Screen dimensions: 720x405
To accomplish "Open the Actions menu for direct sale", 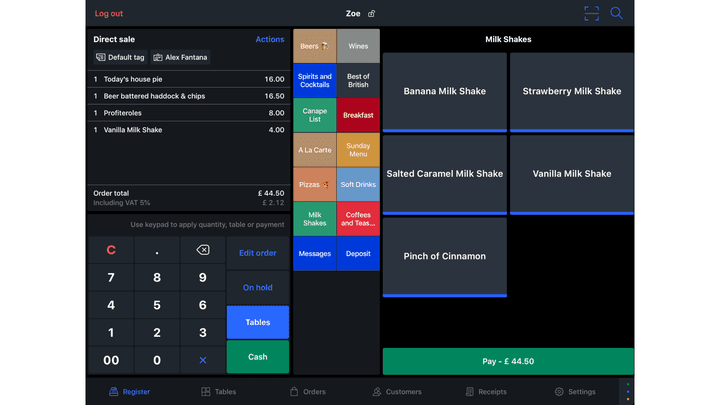I will click(270, 40).
